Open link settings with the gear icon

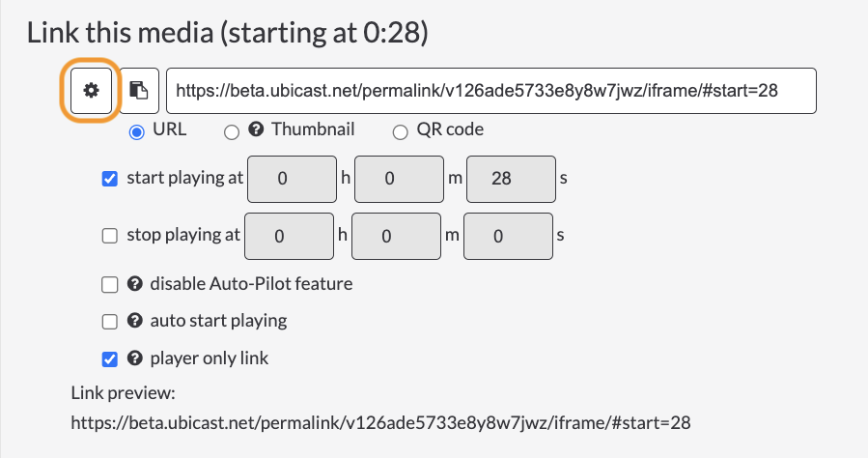point(92,91)
